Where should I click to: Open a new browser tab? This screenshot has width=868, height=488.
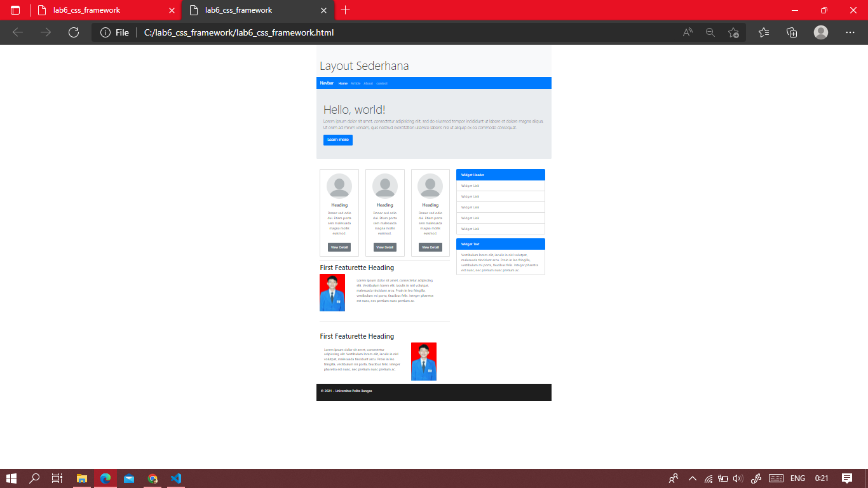(345, 10)
